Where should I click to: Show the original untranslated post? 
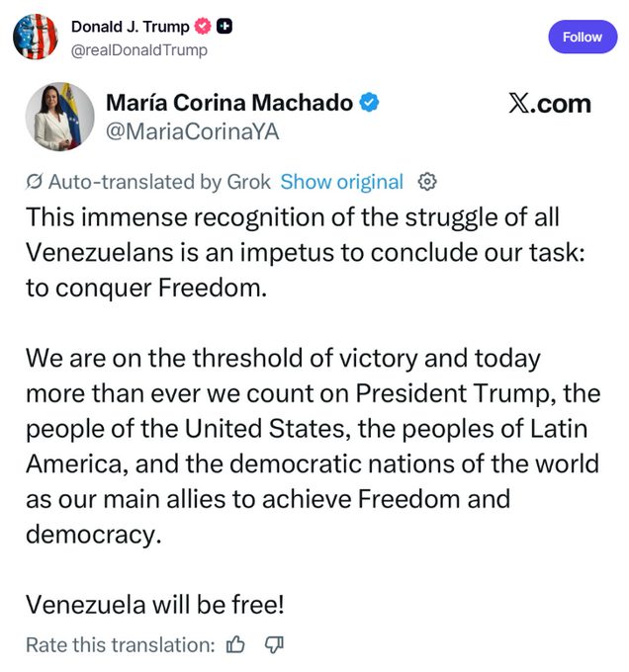(341, 182)
